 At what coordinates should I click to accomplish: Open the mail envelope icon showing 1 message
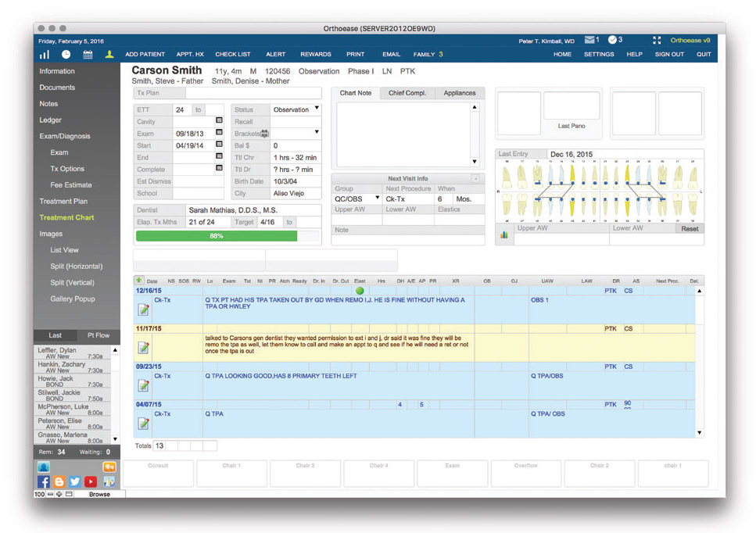coord(589,40)
